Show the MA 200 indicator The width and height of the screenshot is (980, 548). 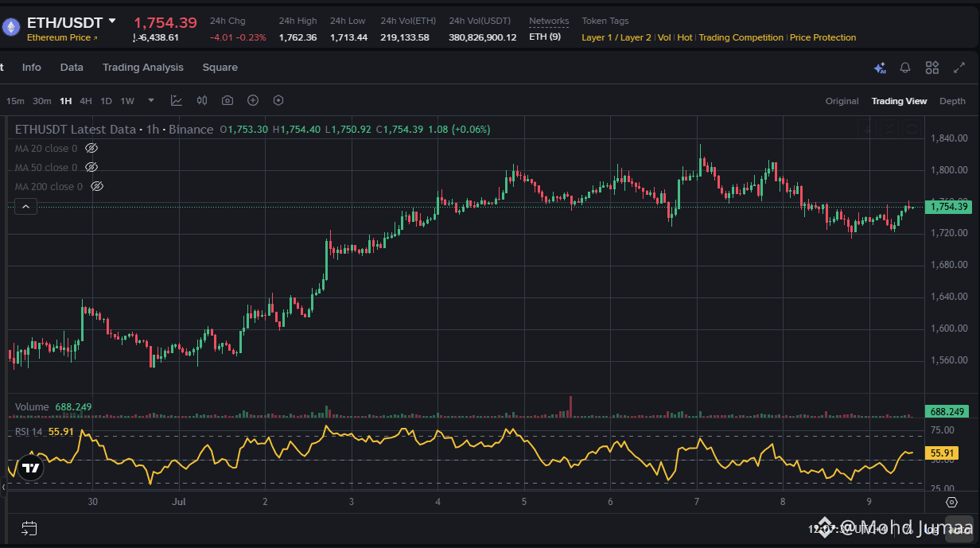click(97, 187)
